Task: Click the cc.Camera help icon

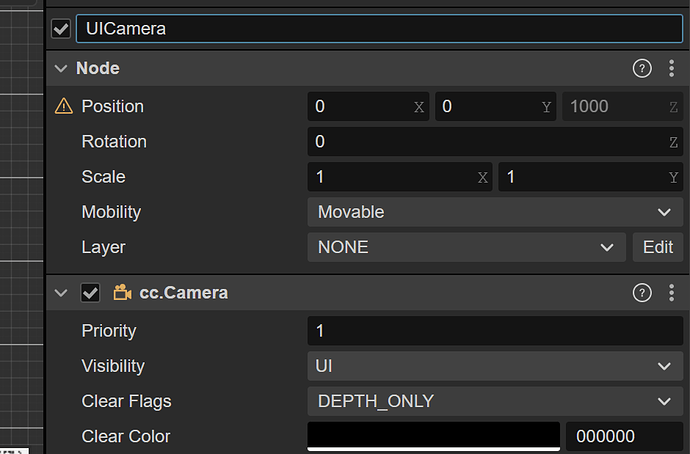Action: point(642,293)
